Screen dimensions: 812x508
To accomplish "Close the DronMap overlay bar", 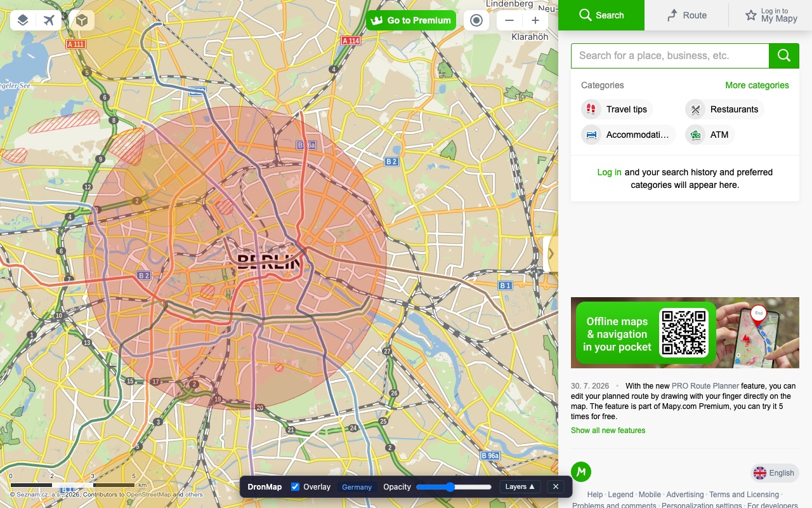I will pyautogui.click(x=556, y=487).
